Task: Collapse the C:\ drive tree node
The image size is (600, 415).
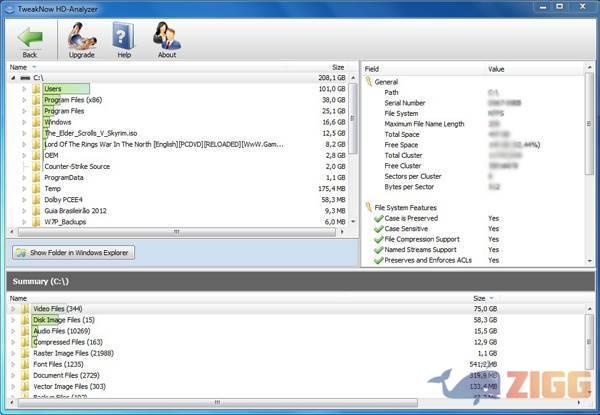Action: (x=13, y=78)
